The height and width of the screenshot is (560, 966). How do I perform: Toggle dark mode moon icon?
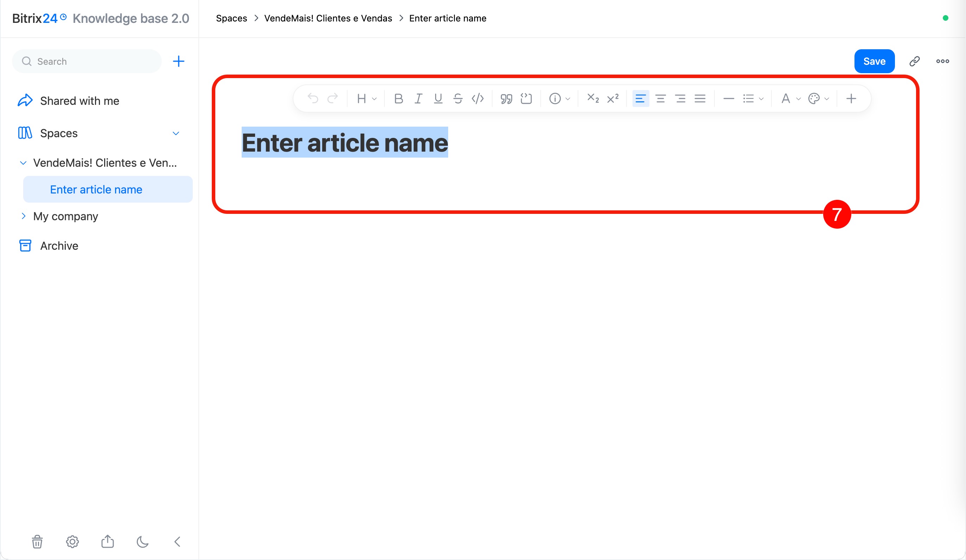pos(142,542)
